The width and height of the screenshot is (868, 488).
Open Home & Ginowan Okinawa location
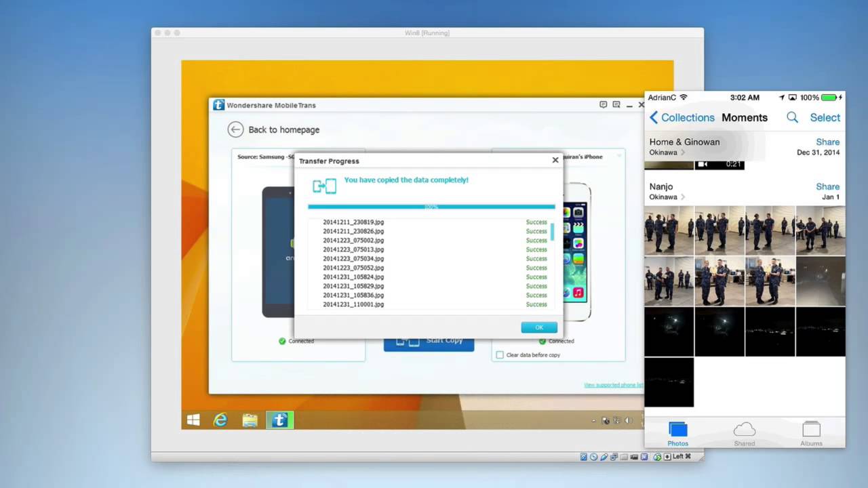pos(667,152)
